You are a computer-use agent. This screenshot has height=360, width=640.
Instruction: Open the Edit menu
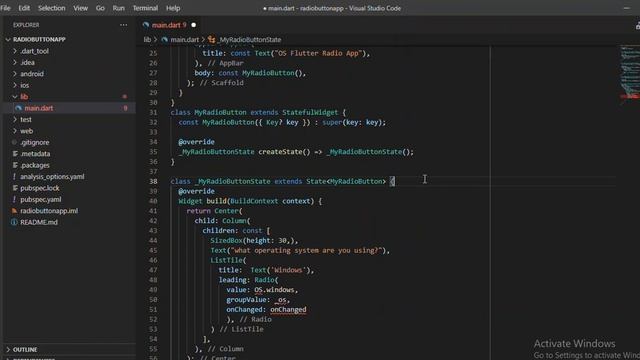24,8
